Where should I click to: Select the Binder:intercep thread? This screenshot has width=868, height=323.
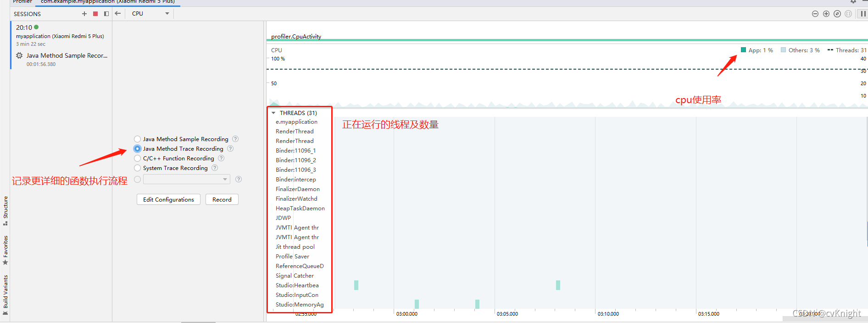coord(296,180)
